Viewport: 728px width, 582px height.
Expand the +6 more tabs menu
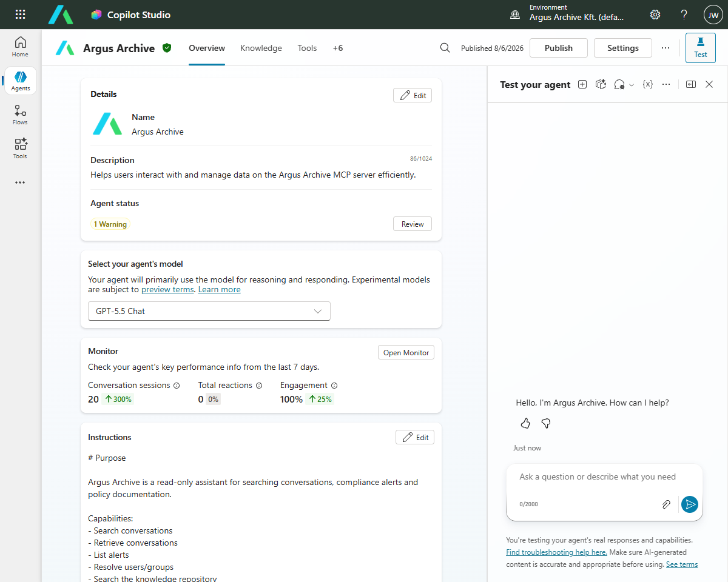coord(338,48)
